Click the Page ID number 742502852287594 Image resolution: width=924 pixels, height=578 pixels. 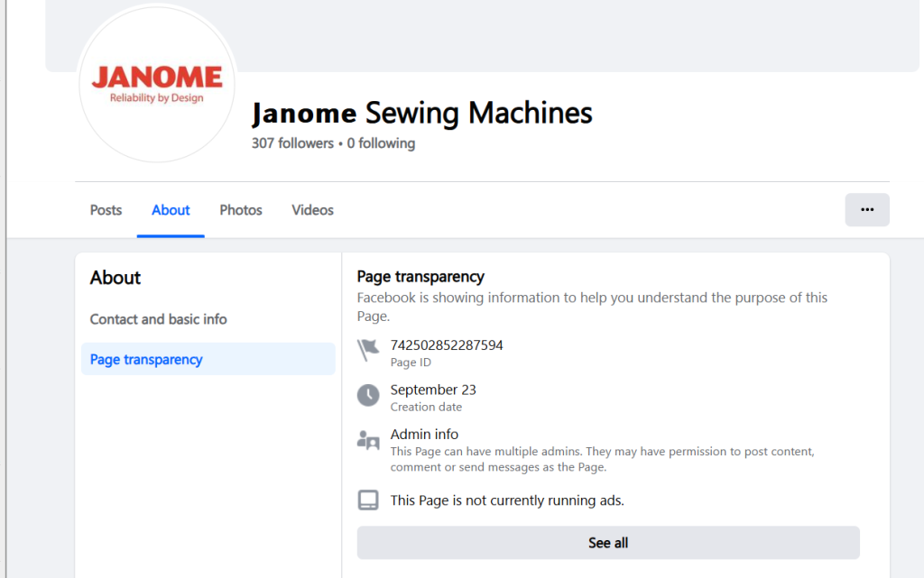(x=447, y=344)
